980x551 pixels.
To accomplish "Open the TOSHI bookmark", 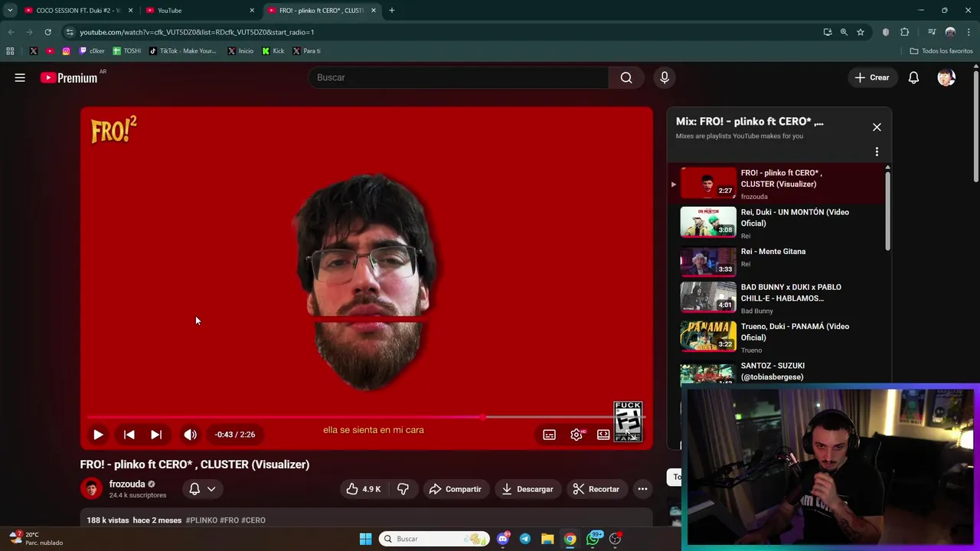I will tap(127, 51).
